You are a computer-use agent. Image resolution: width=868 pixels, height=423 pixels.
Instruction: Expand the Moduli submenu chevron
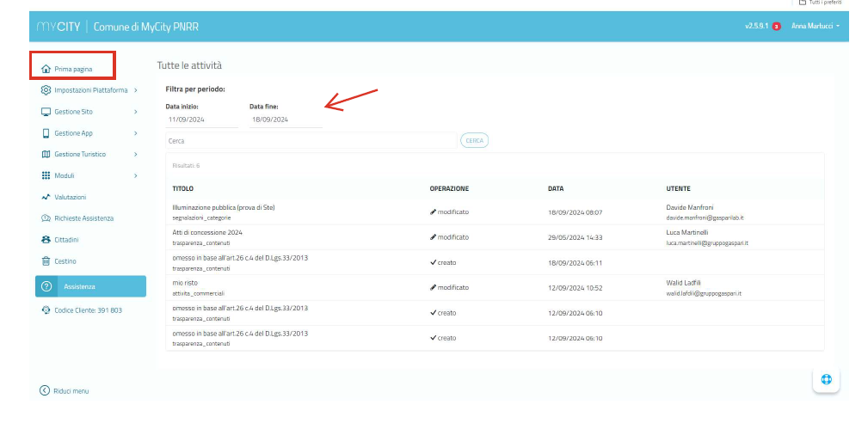point(136,175)
